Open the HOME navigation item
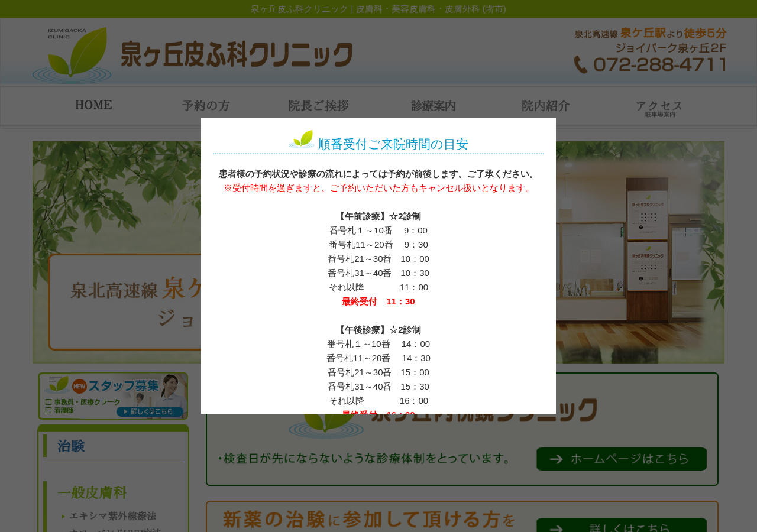The width and height of the screenshot is (757, 532). coord(93,106)
